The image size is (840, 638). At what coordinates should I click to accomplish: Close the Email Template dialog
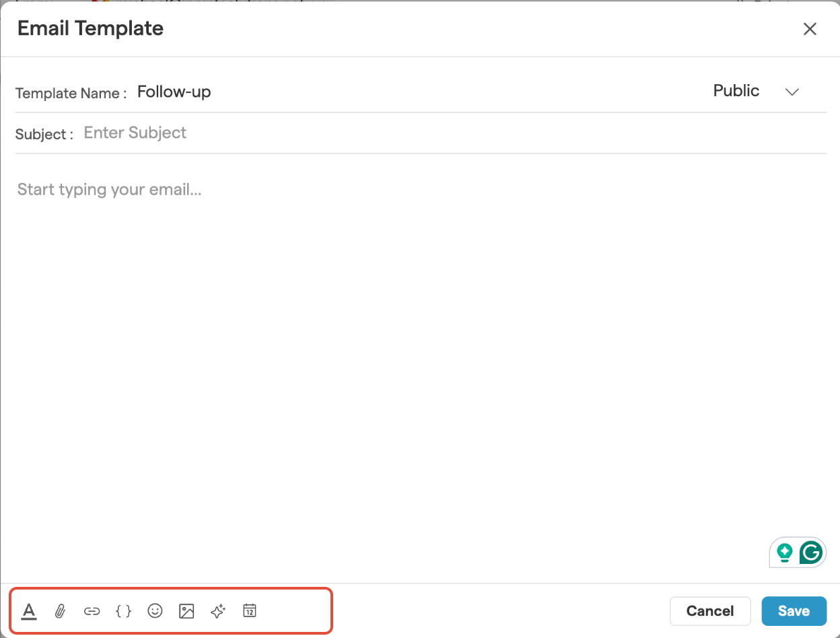tap(810, 29)
